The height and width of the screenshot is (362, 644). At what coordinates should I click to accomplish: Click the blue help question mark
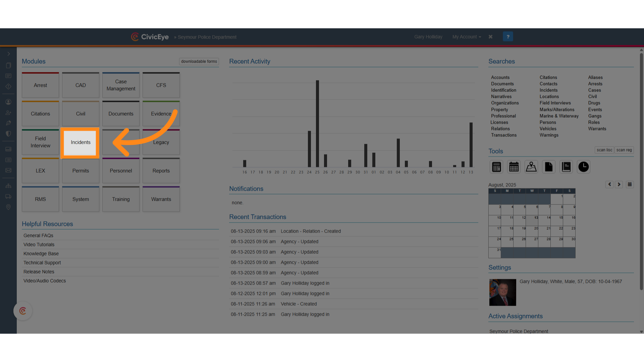click(x=508, y=37)
